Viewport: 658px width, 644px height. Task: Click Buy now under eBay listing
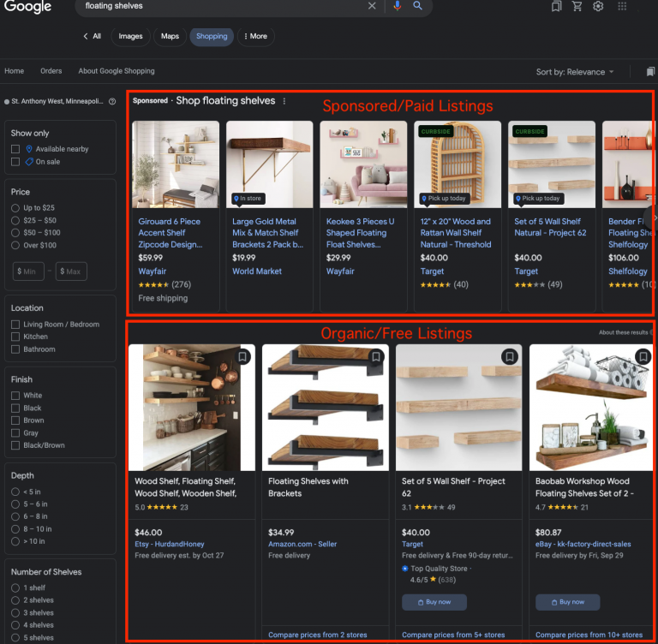tap(568, 602)
